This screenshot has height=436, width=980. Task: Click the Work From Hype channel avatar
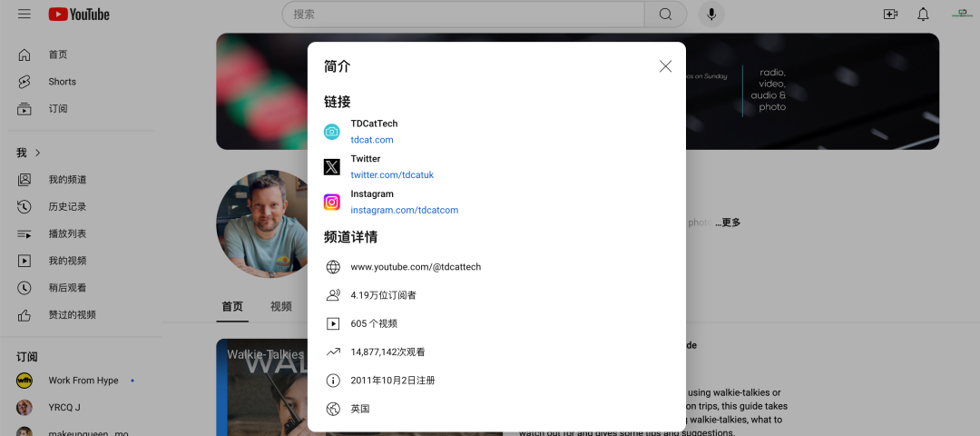(x=24, y=381)
